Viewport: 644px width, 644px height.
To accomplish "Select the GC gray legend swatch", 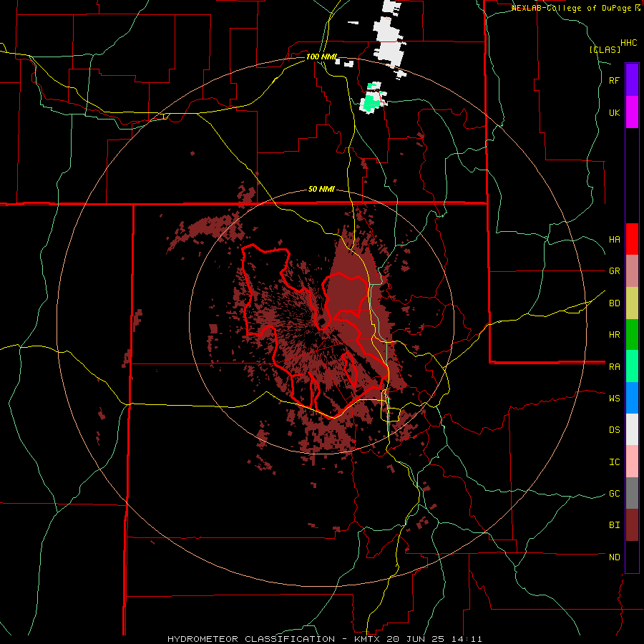I will [632, 493].
